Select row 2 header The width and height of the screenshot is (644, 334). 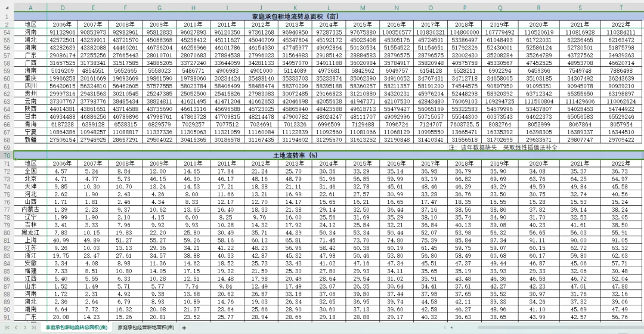click(x=7, y=24)
